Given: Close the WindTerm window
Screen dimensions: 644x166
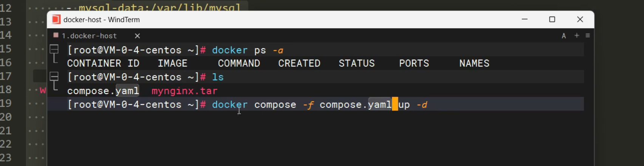Looking at the screenshot, I should [580, 19].
